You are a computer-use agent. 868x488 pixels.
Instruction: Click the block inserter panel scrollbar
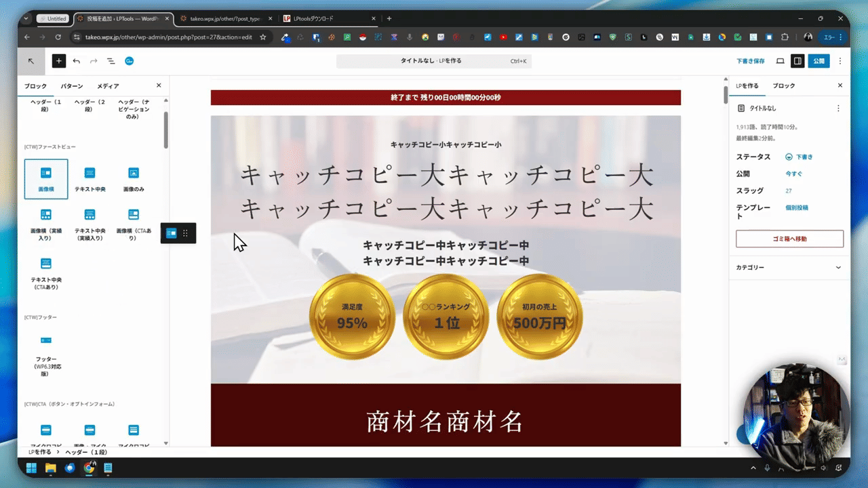166,129
